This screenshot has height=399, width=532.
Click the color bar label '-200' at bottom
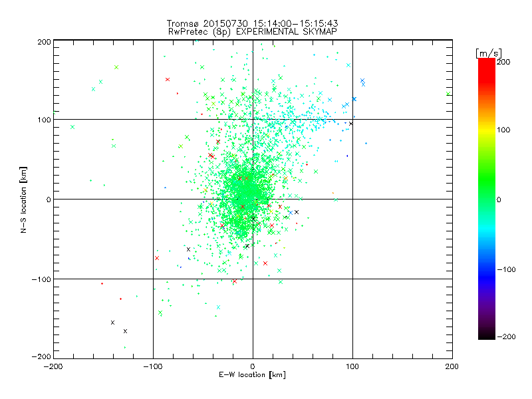pos(506,336)
